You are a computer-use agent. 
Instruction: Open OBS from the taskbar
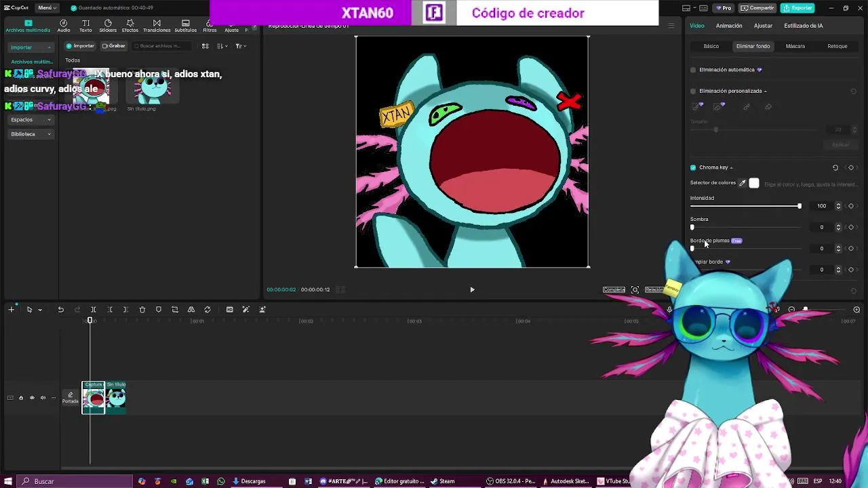click(511, 481)
